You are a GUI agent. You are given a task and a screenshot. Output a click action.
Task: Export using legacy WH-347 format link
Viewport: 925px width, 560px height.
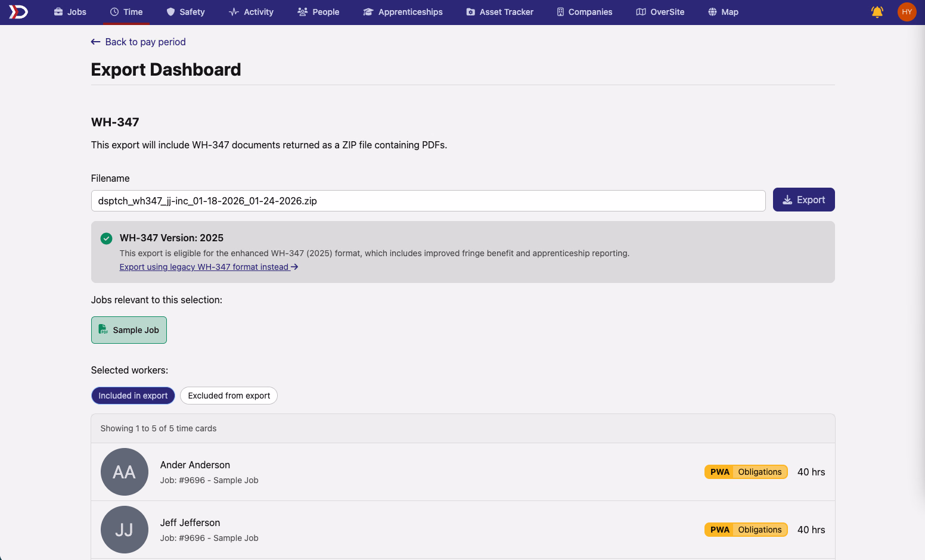pyautogui.click(x=209, y=267)
